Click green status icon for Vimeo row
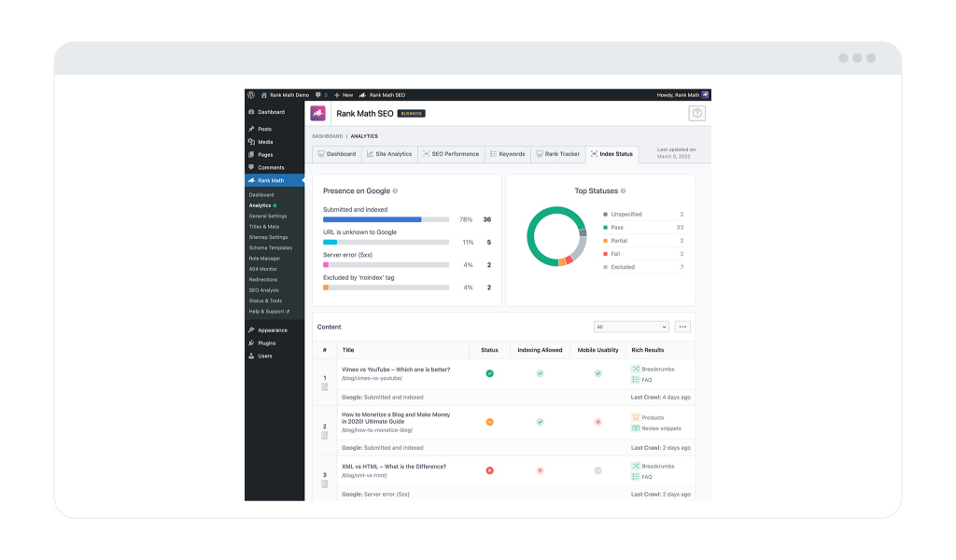The width and height of the screenshot is (956, 560). [x=489, y=373]
